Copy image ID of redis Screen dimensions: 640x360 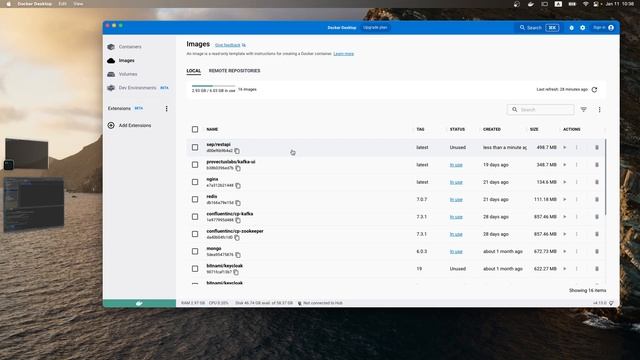[238, 203]
